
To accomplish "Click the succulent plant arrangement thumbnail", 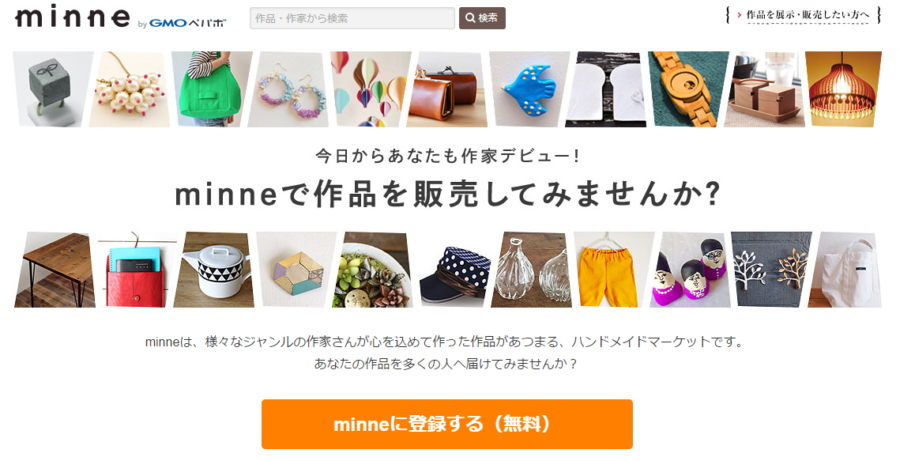I will click(x=372, y=270).
